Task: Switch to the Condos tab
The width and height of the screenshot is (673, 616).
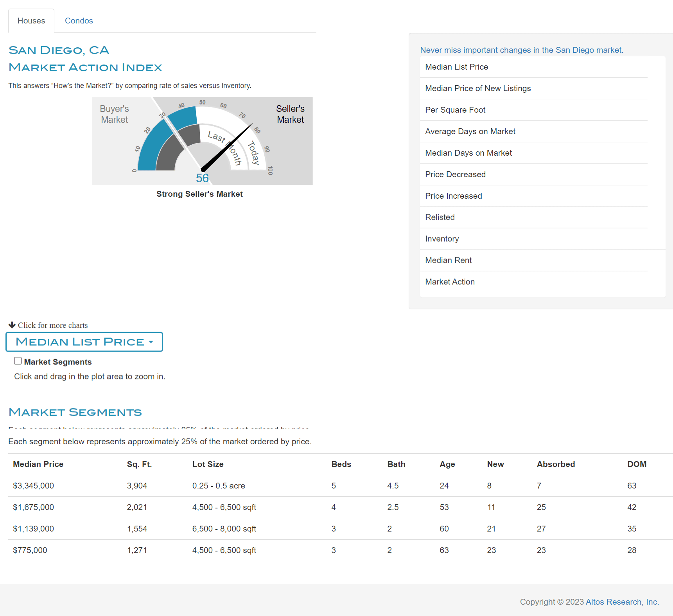Action: [79, 21]
